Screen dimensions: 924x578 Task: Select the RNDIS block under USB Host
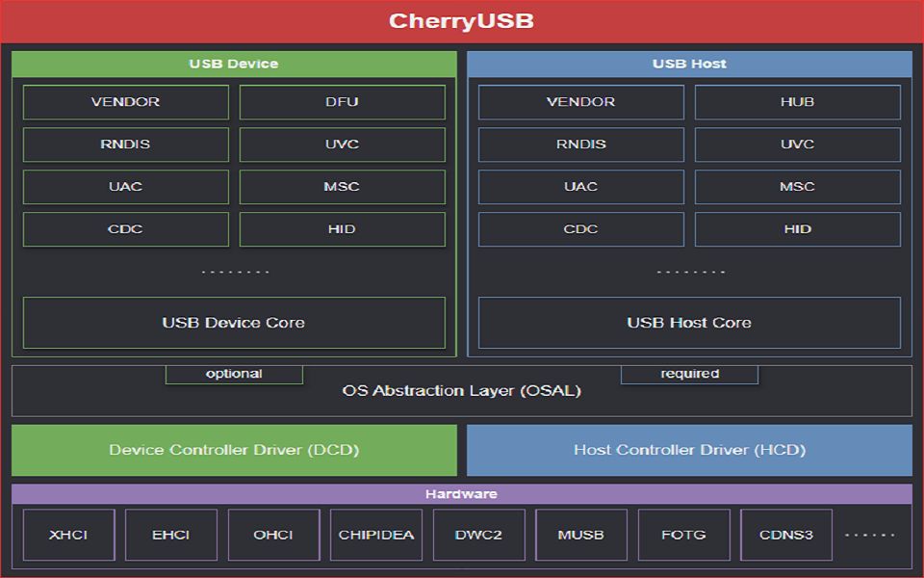point(580,144)
